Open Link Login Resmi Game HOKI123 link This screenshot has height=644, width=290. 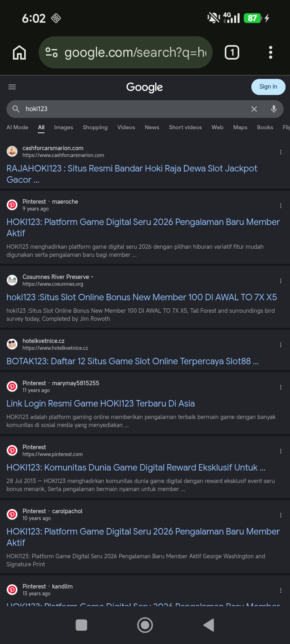pyautogui.click(x=101, y=403)
